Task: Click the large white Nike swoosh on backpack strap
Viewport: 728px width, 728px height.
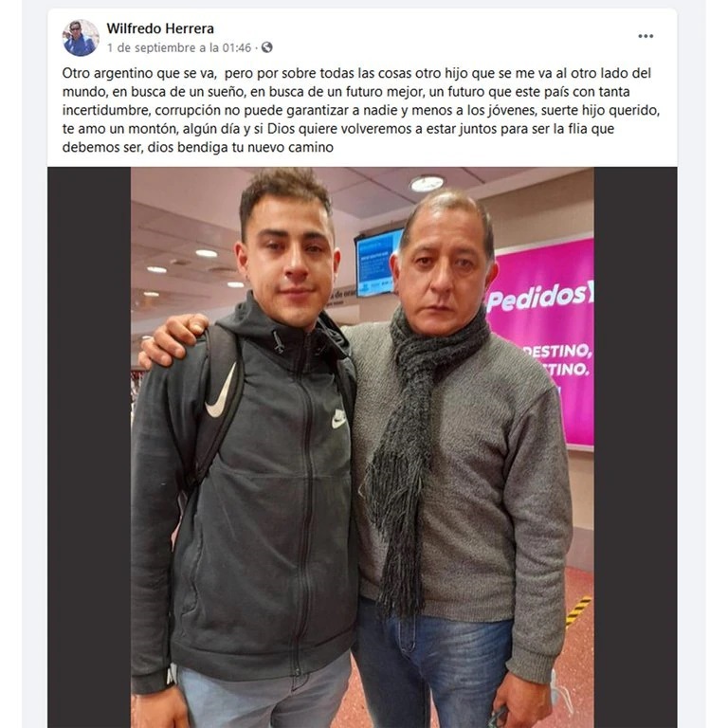Action: click(x=225, y=391)
